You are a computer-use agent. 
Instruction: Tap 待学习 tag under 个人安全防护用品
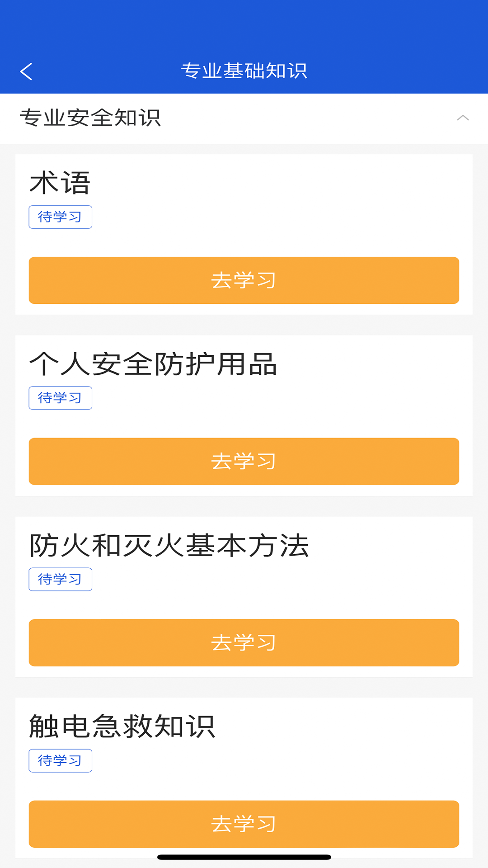click(x=60, y=398)
